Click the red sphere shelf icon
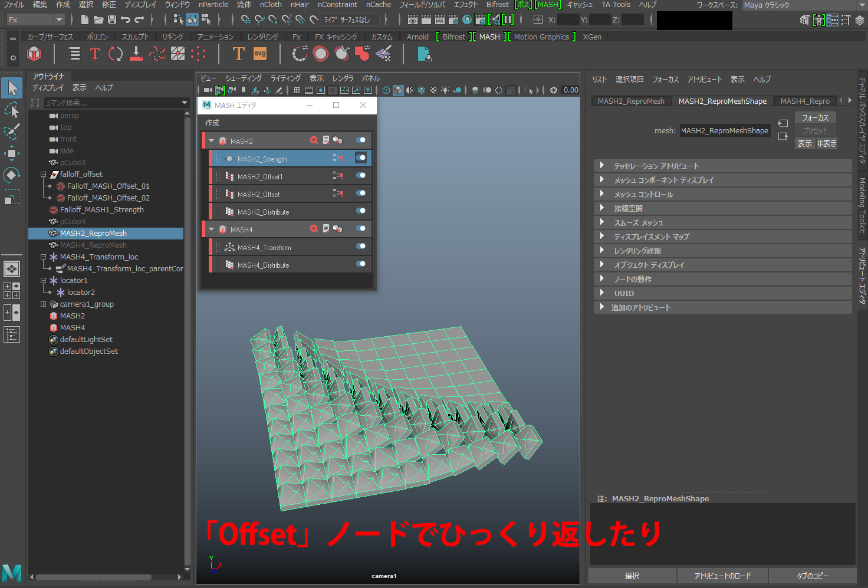This screenshot has height=588, width=868. click(x=321, y=54)
